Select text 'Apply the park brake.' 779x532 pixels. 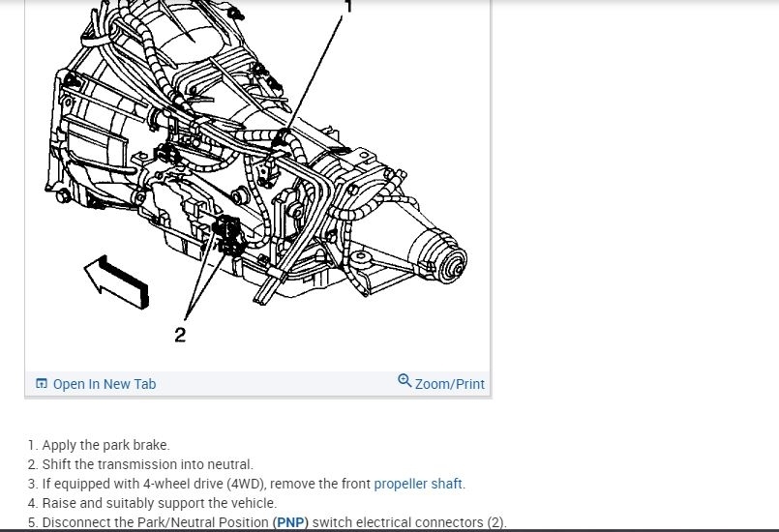pos(105,445)
